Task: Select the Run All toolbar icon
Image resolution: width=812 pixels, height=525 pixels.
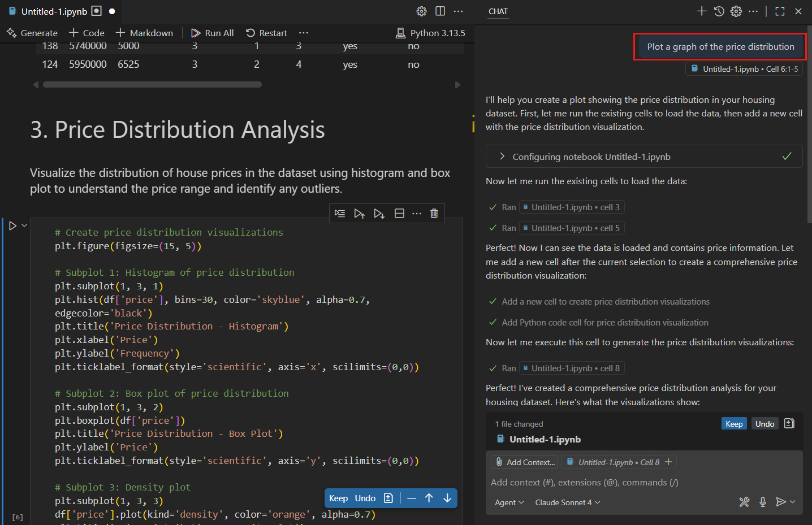Action: 212,32
